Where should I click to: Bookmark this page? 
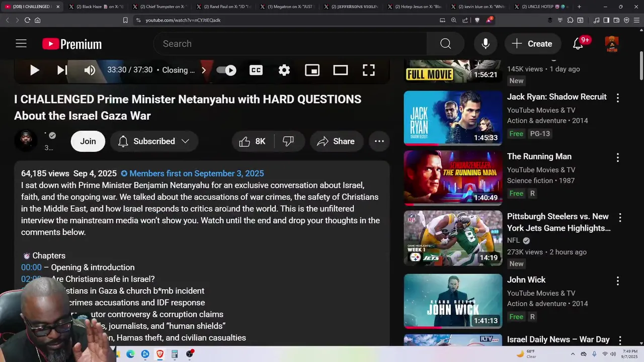click(x=125, y=20)
